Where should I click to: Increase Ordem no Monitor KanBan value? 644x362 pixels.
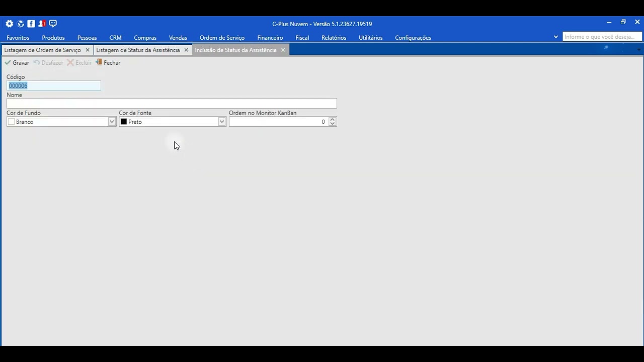click(x=332, y=120)
